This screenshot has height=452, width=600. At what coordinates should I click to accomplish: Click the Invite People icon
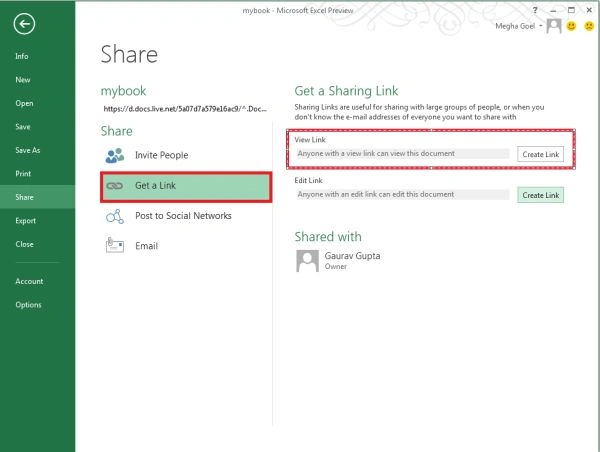click(x=115, y=155)
